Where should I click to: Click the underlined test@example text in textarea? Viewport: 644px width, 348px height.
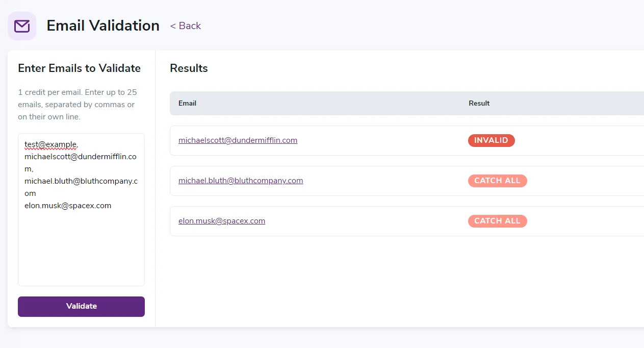(x=50, y=144)
